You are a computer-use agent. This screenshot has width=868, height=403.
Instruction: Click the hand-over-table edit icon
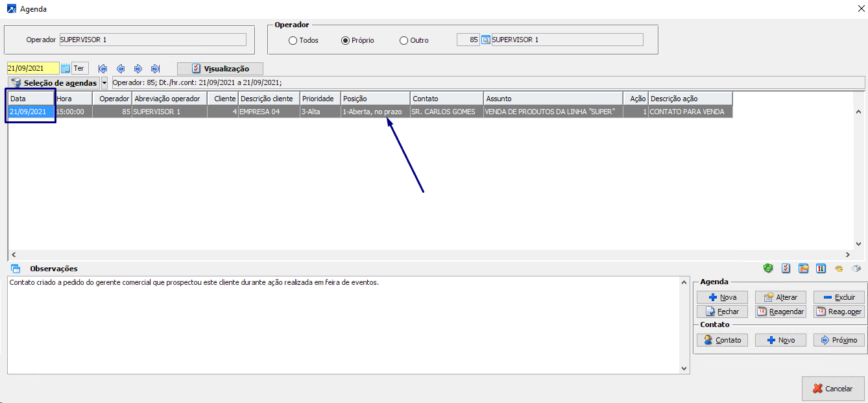[x=803, y=268]
